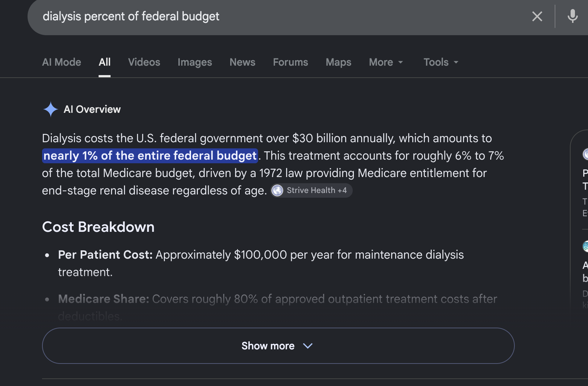Open the News results tab
588x386 pixels.
243,62
